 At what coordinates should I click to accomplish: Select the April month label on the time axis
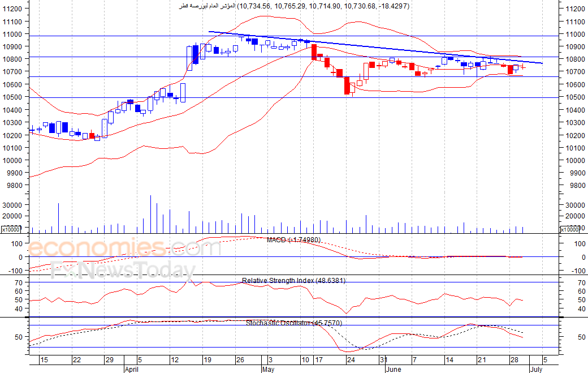pyautogui.click(x=132, y=369)
